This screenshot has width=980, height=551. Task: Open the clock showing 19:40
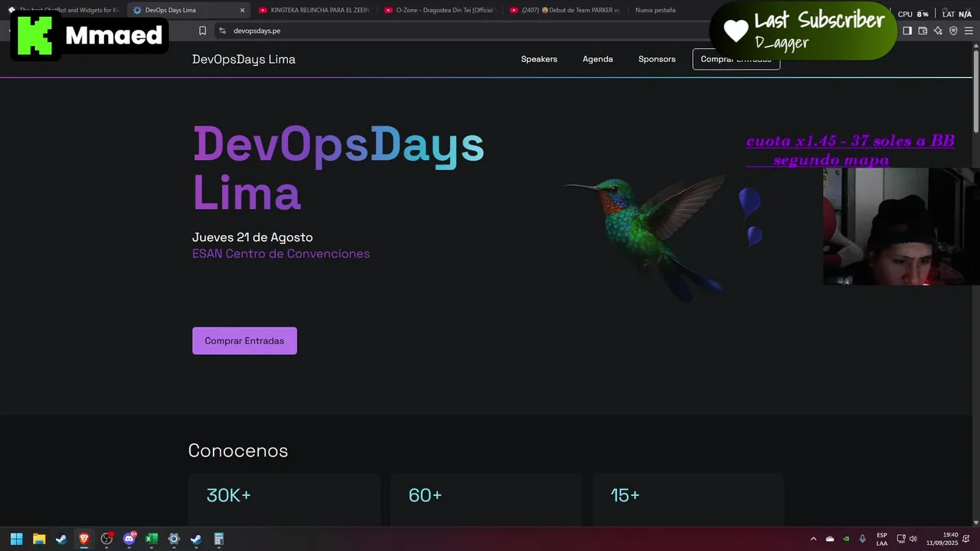tap(942, 539)
